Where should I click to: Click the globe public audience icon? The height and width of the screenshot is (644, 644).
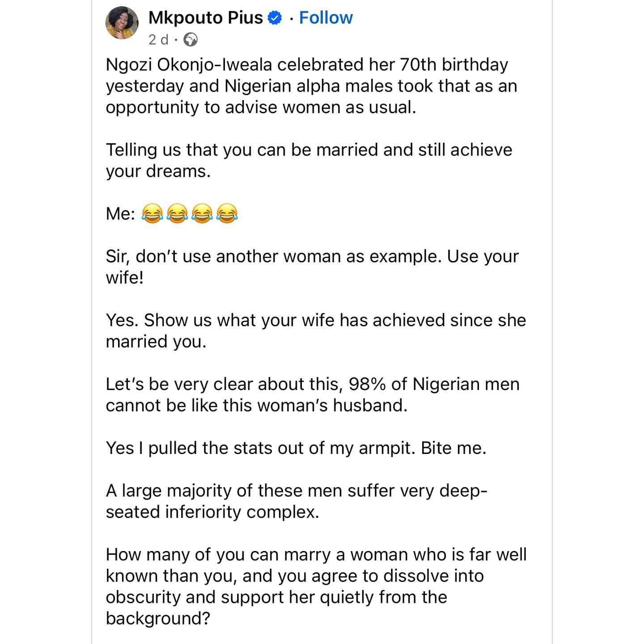point(191,40)
